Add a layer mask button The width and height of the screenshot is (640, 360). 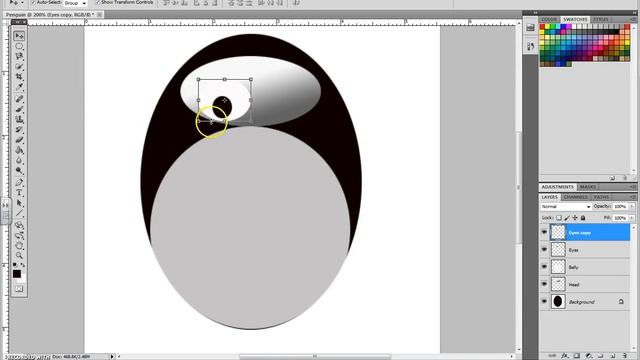point(576,356)
